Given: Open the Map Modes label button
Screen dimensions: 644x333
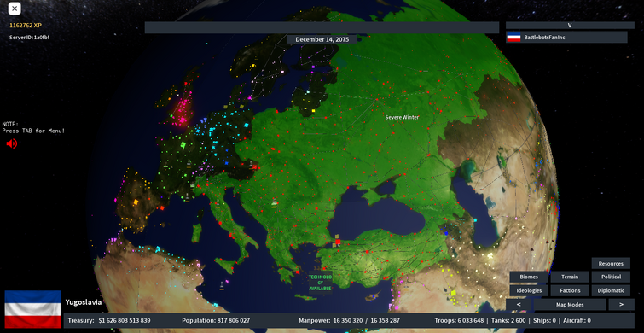Looking at the screenshot, I should click(x=570, y=305).
